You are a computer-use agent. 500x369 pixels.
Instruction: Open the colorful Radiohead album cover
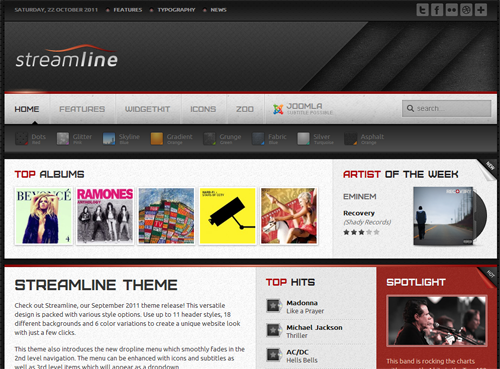tap(166, 216)
